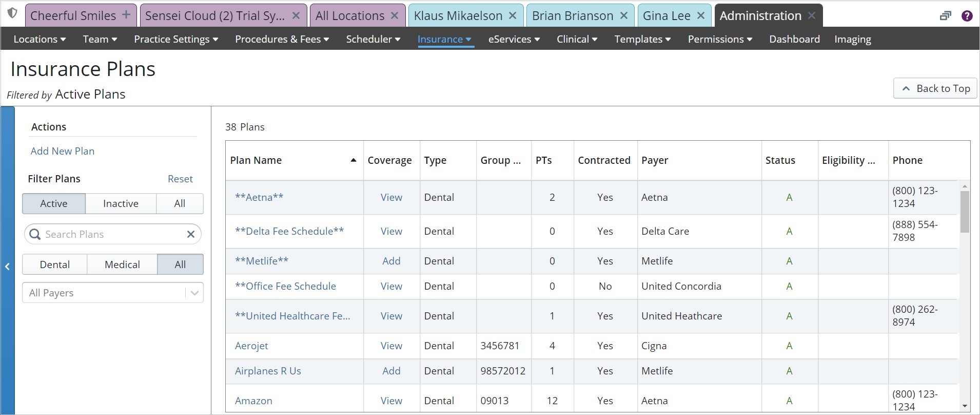Viewport: 980px width, 415px height.
Task: Open the Insurance menu dropdown
Action: (444, 39)
